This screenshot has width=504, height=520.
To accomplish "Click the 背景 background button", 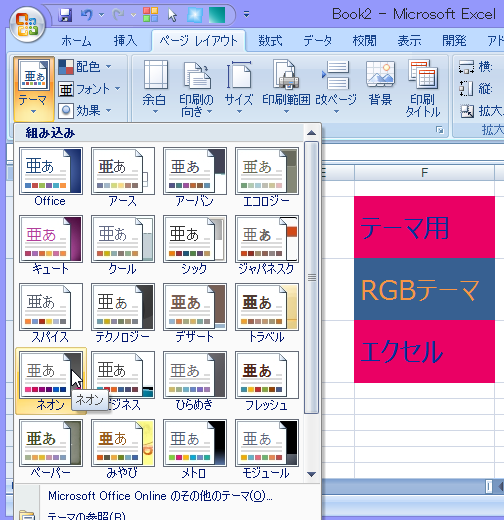I will point(380,83).
